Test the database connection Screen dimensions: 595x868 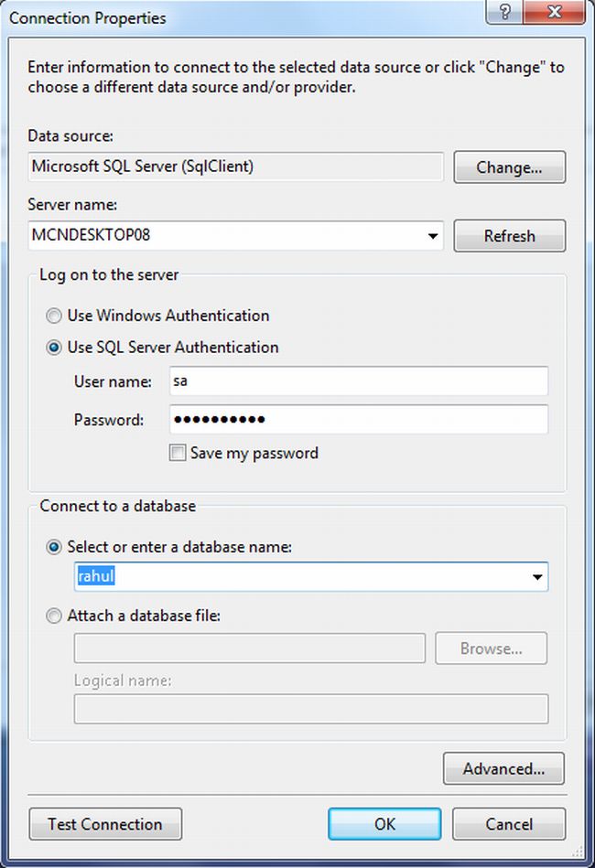(104, 823)
